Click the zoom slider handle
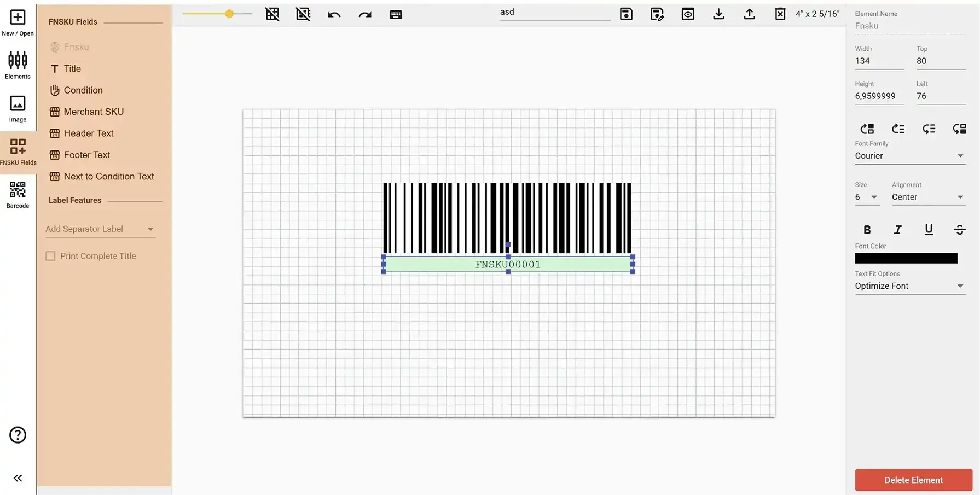980x495 pixels. [x=229, y=14]
